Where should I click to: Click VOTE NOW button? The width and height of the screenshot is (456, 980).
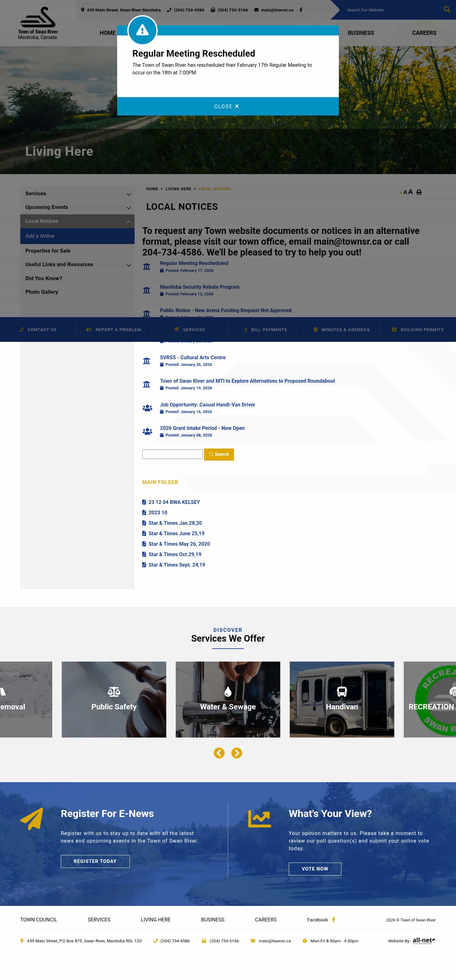(x=315, y=869)
